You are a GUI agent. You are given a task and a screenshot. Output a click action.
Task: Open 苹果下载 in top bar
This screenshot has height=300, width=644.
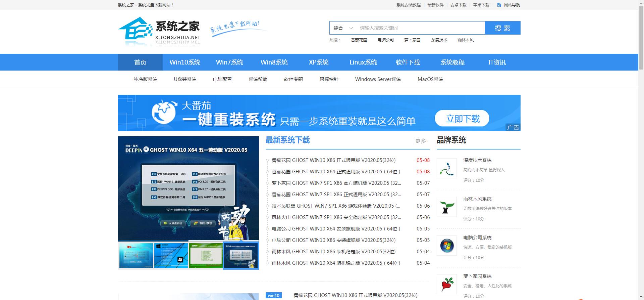point(481,5)
